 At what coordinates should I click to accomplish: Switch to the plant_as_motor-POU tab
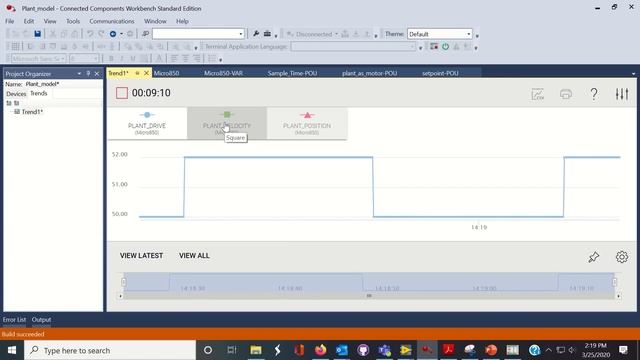(x=369, y=73)
